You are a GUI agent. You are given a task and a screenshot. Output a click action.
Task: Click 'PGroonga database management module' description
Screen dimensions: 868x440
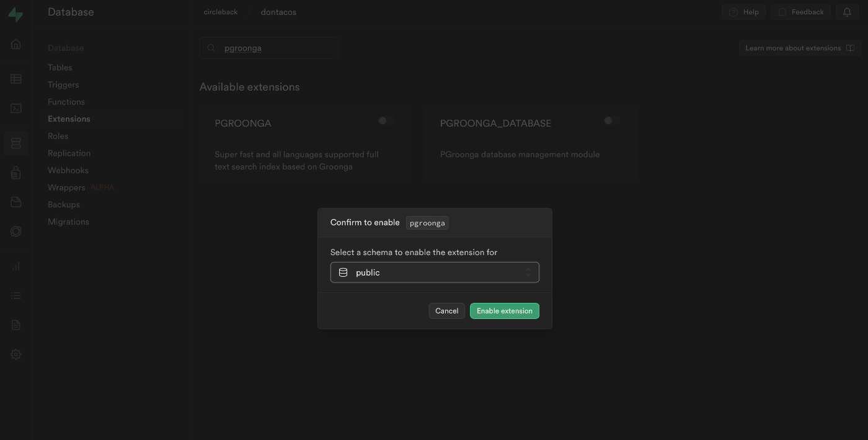[x=520, y=155]
